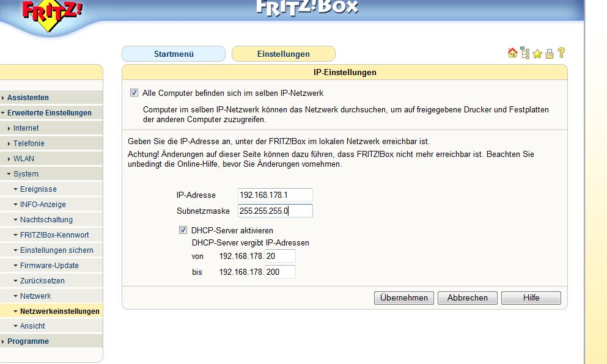Screen dimensions: 607x364
Task: Click the IP-Einstellungen panel title
Action: click(345, 72)
